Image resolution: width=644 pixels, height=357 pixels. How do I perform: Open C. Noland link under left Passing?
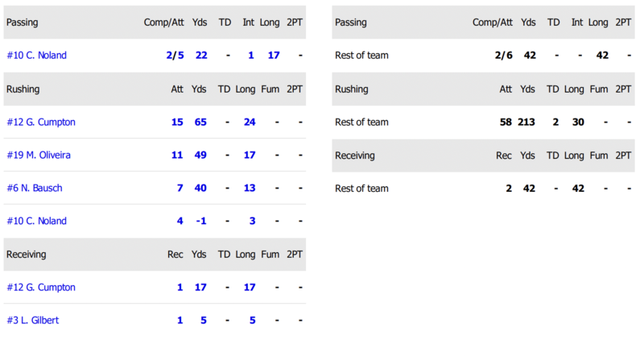point(36,56)
